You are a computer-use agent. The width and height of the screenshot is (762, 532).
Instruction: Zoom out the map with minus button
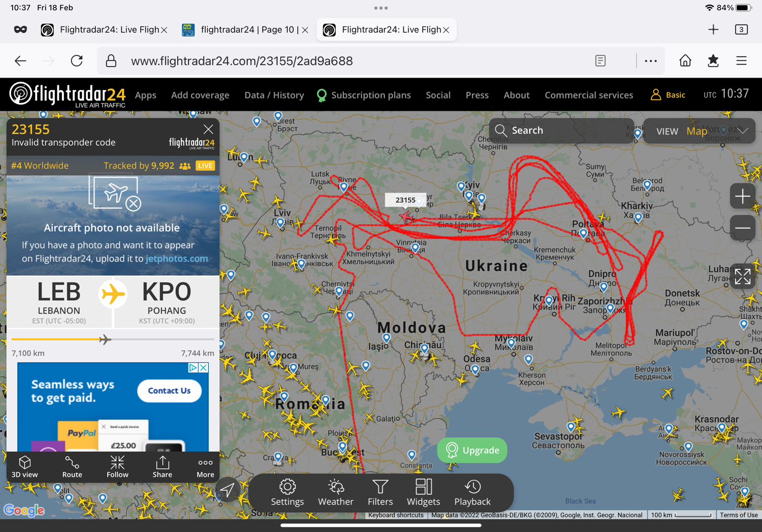tap(742, 228)
